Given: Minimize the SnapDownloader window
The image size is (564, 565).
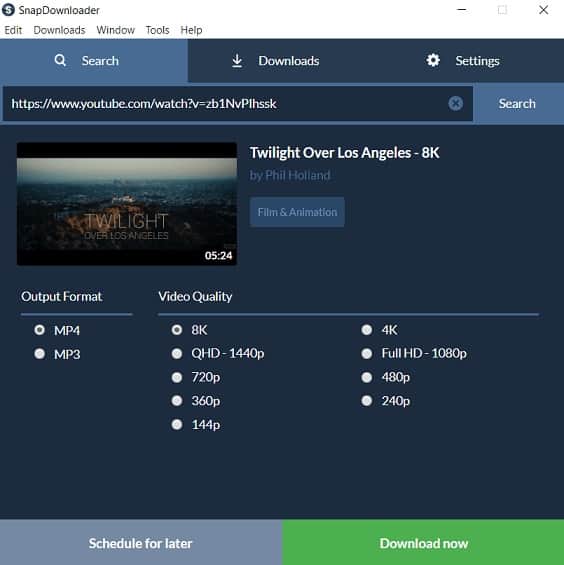Looking at the screenshot, I should point(462,10).
